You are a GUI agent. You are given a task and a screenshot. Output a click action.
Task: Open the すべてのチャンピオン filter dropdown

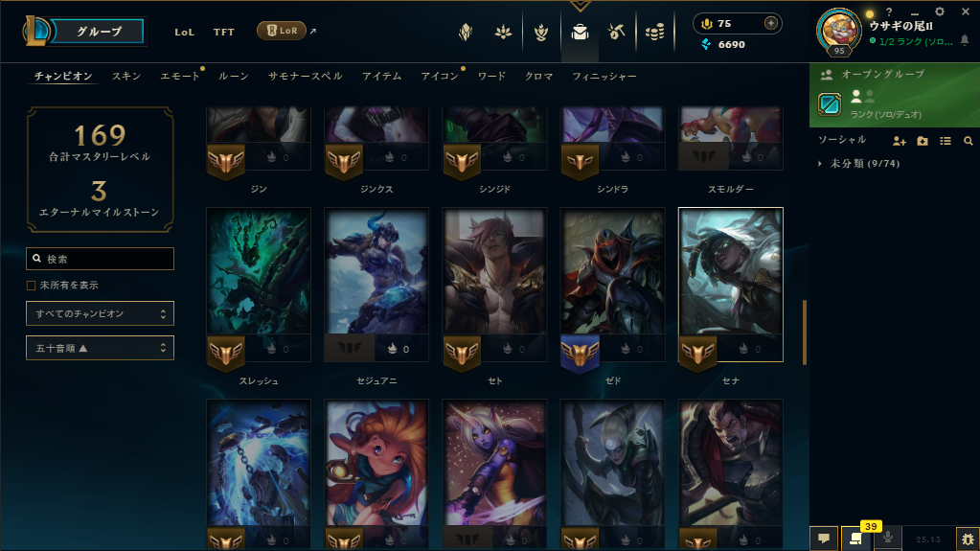100,313
